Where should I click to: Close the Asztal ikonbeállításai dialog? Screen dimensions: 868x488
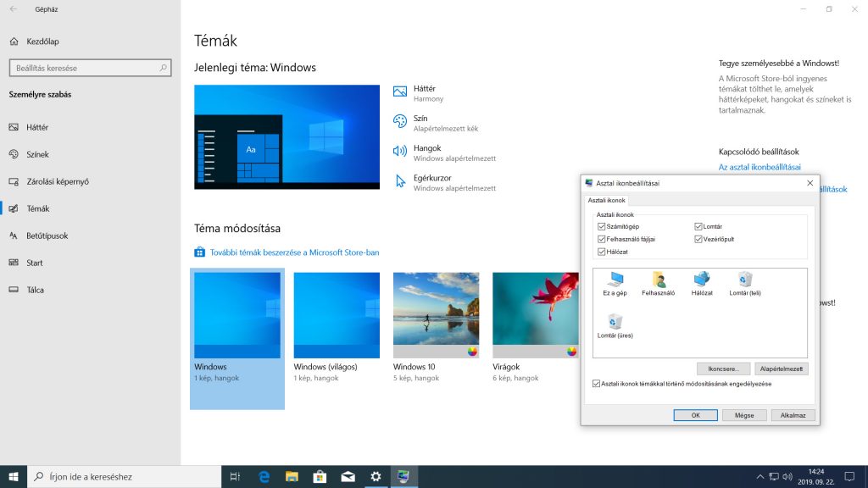coord(810,183)
